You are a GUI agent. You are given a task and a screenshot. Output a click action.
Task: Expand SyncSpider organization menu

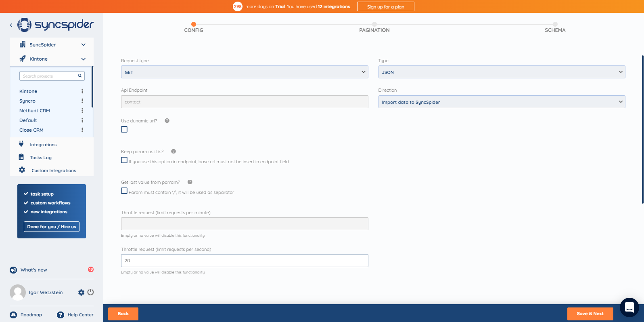click(84, 45)
